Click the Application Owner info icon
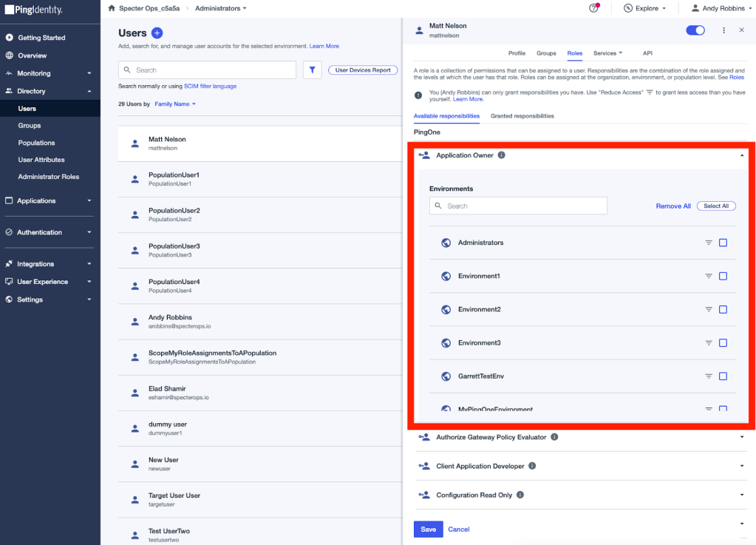 [x=502, y=155]
